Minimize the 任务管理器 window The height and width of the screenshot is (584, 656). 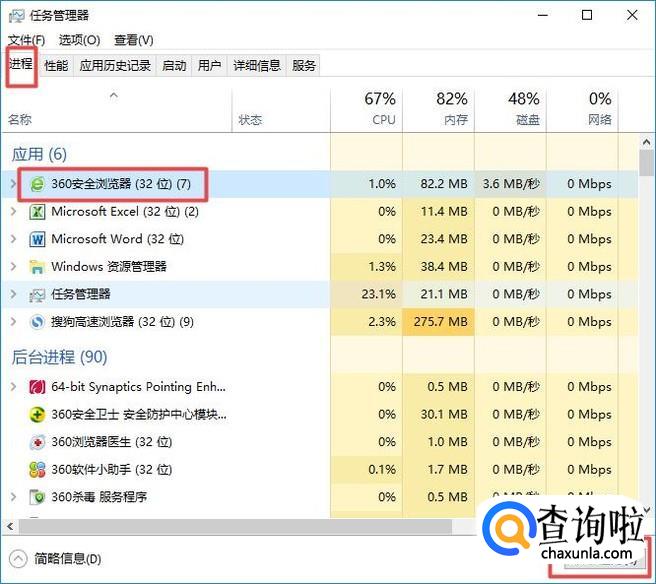[x=543, y=15]
